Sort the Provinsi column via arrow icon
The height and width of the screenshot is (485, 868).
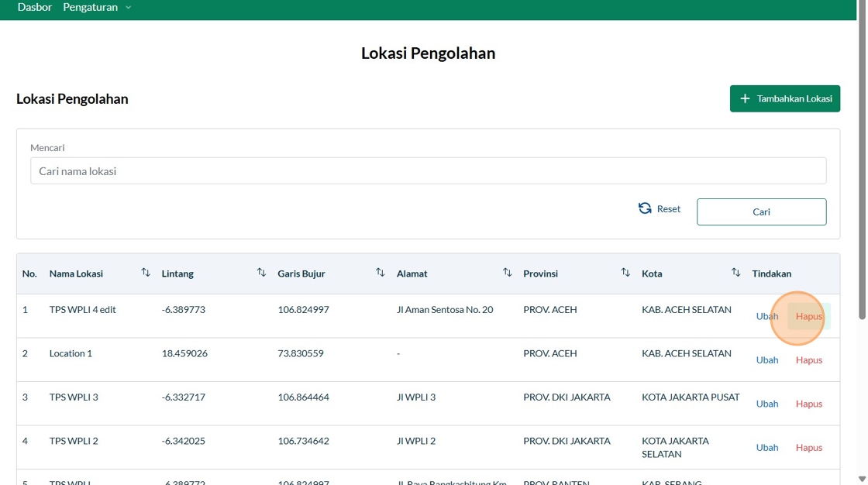(x=625, y=273)
